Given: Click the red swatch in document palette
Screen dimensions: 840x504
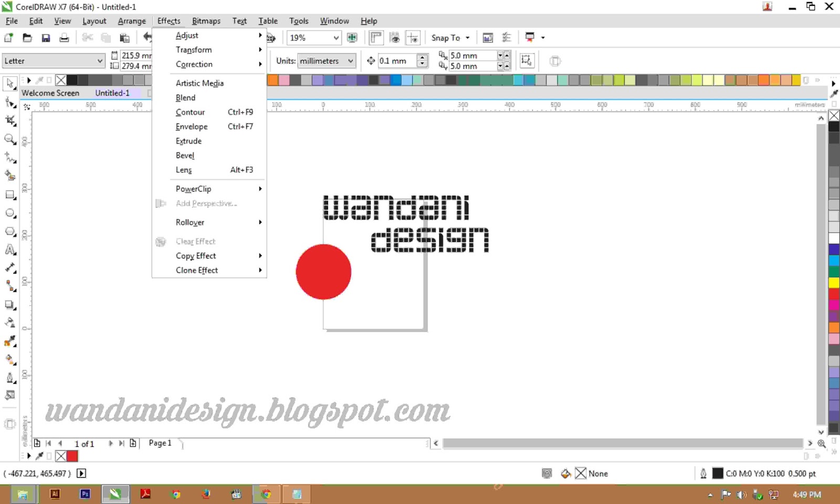Looking at the screenshot, I should pyautogui.click(x=72, y=456).
